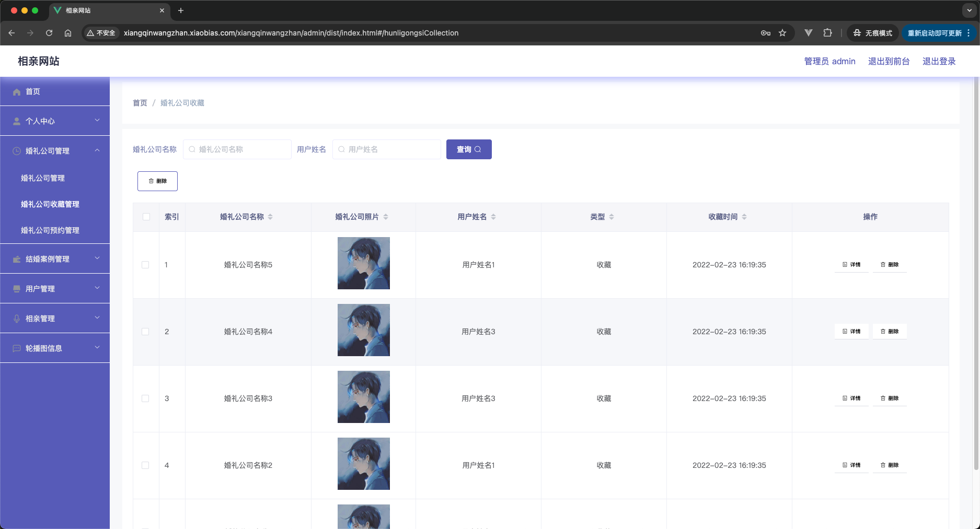The width and height of the screenshot is (980, 529).
Task: Click the message icon beside 轮播图信息
Action: click(17, 348)
